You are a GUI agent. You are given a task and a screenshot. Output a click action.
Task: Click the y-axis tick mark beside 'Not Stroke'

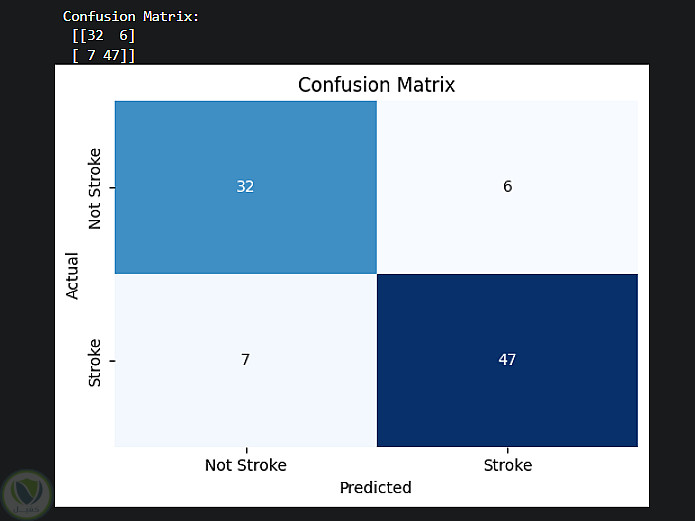(x=111, y=188)
